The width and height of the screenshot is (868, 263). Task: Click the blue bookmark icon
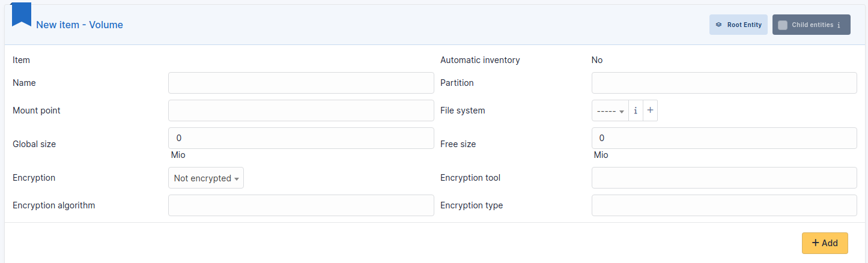pyautogui.click(x=22, y=14)
